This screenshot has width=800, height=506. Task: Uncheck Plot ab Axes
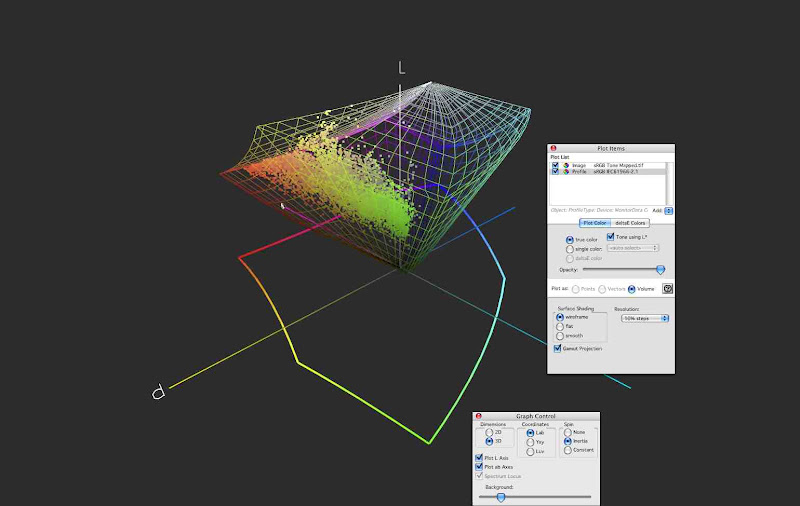point(479,467)
